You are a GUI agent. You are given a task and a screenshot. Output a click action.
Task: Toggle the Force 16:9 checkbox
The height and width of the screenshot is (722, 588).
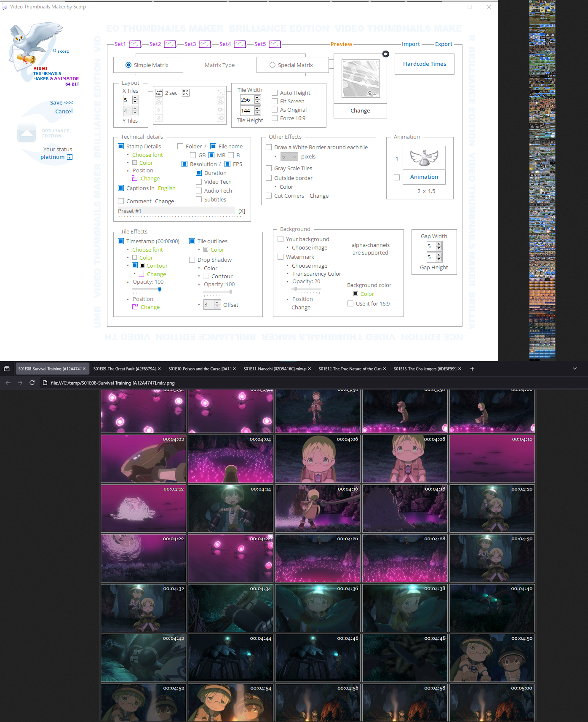click(x=275, y=118)
